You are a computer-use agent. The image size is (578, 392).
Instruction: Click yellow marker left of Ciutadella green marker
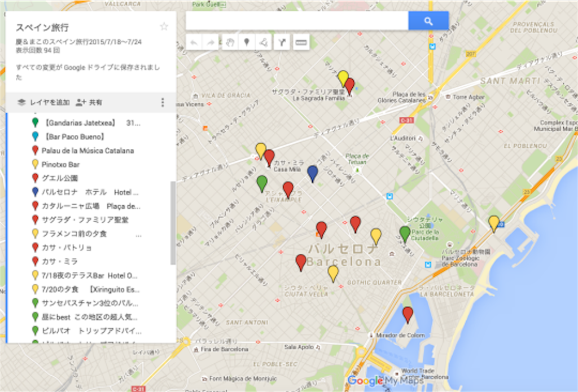(x=376, y=236)
